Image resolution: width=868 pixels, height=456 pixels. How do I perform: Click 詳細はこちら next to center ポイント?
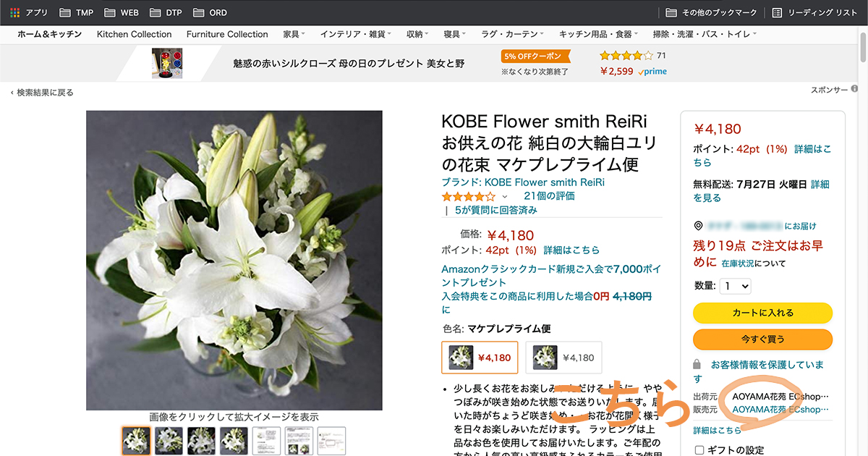tap(571, 250)
